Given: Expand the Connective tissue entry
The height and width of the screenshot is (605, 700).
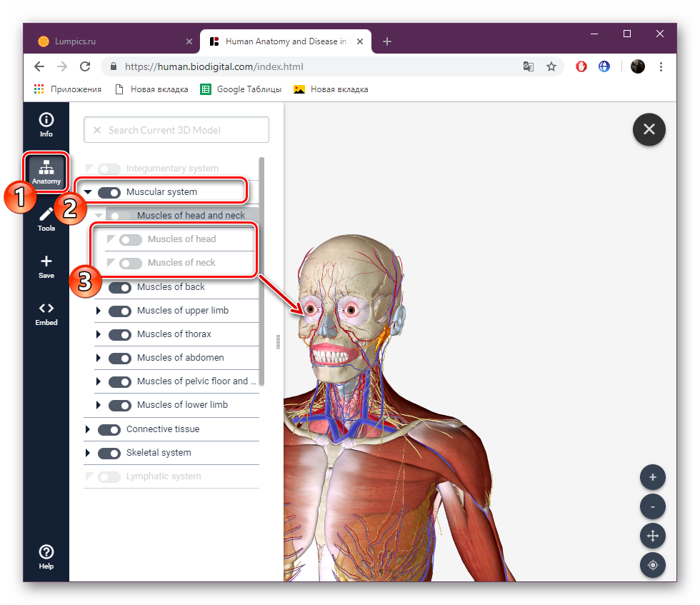Looking at the screenshot, I should click(x=88, y=429).
